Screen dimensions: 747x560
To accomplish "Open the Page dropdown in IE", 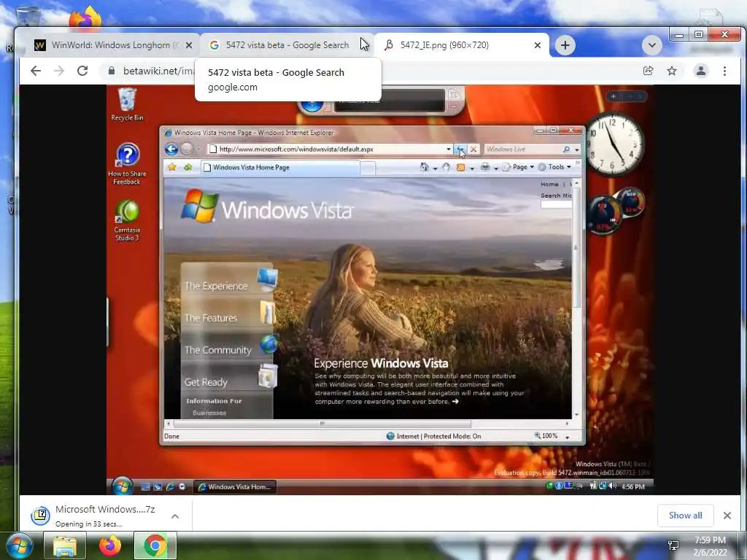I will pos(519,167).
